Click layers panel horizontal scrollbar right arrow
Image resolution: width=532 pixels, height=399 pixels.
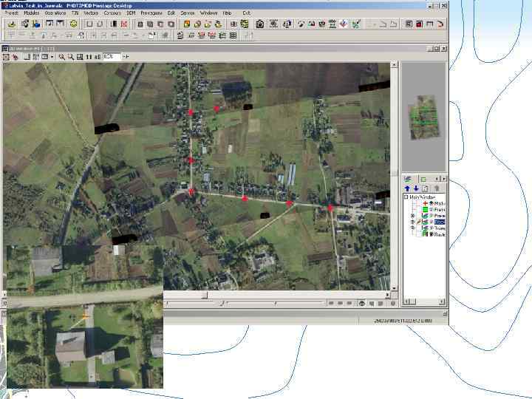442,301
